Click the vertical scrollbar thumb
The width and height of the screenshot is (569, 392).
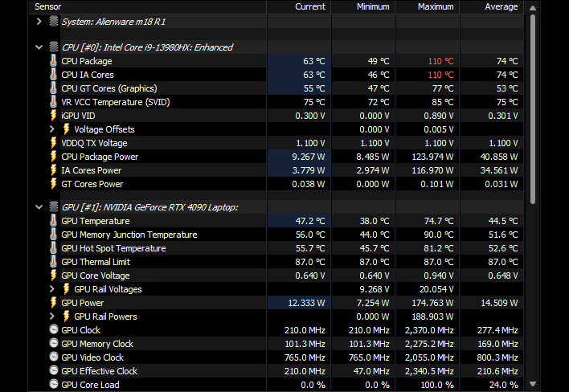pos(532,104)
